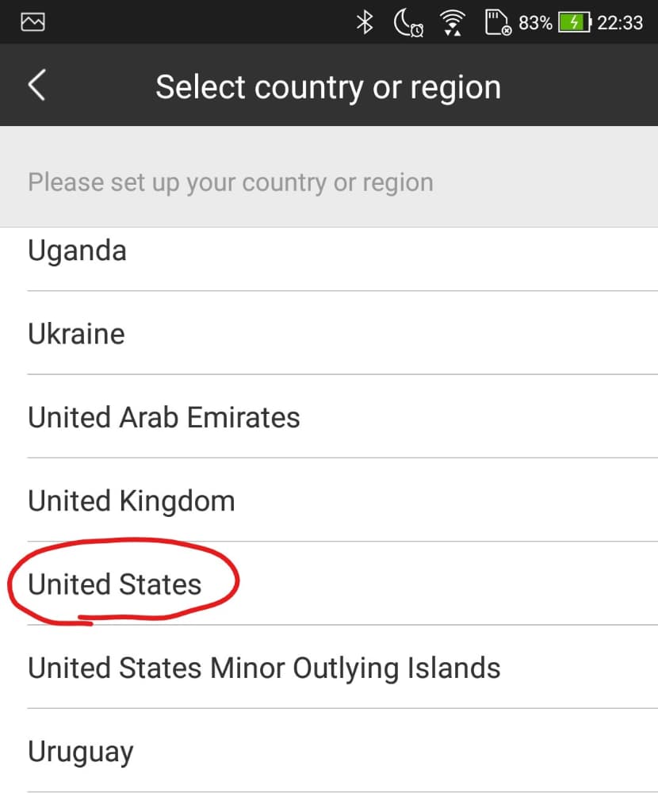Tap the charging battery icon

pyautogui.click(x=574, y=23)
